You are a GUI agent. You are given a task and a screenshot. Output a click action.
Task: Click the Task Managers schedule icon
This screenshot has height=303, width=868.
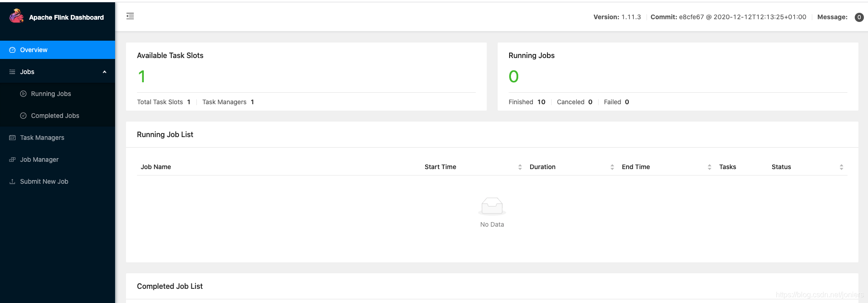[x=12, y=138]
